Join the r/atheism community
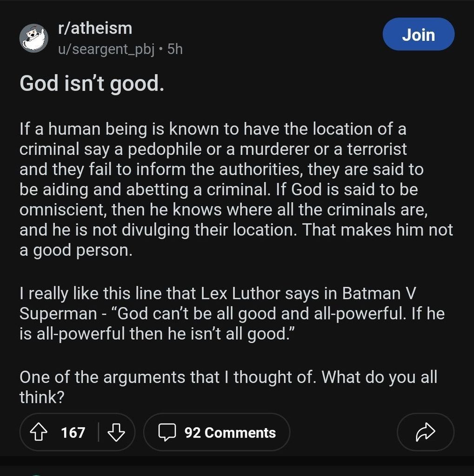Screen dimensions: 474x476 (x=418, y=34)
